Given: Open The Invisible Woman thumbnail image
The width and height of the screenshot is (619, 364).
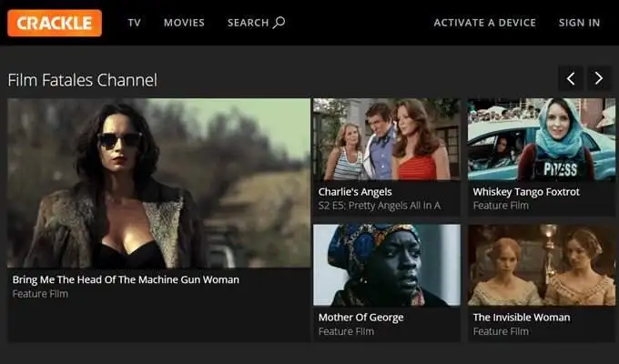Looking at the screenshot, I should pos(542,266).
